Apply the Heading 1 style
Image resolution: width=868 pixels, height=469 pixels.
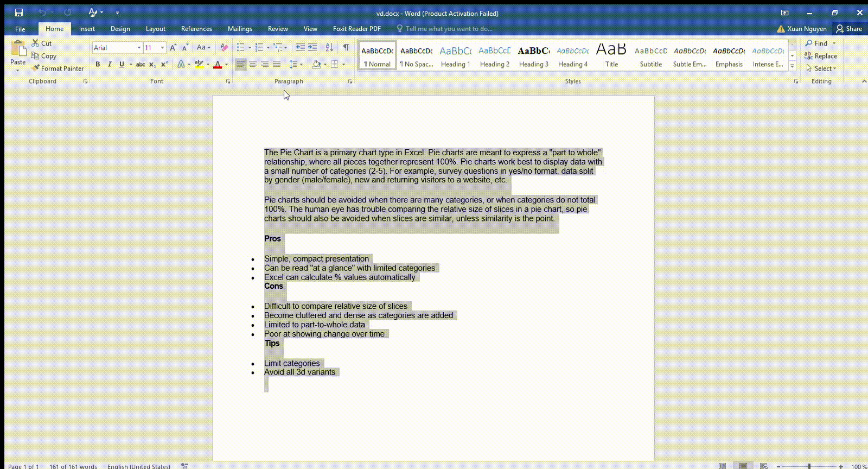[456, 56]
